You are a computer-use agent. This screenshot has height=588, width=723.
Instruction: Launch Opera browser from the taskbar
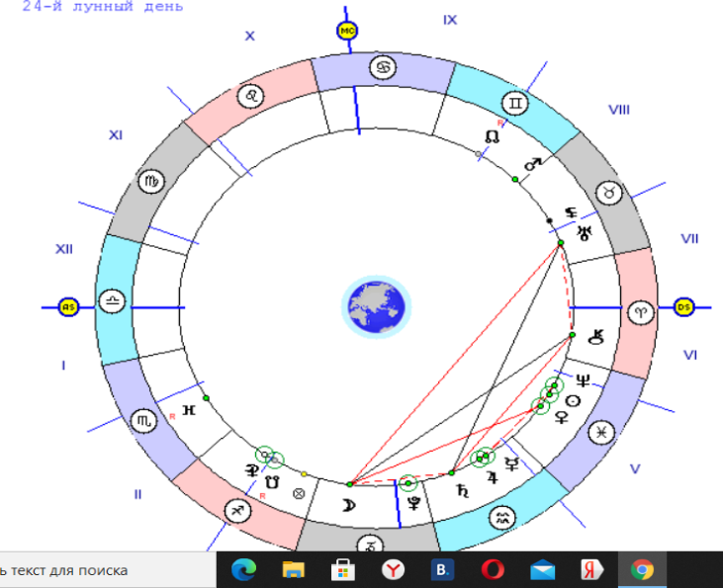click(493, 569)
